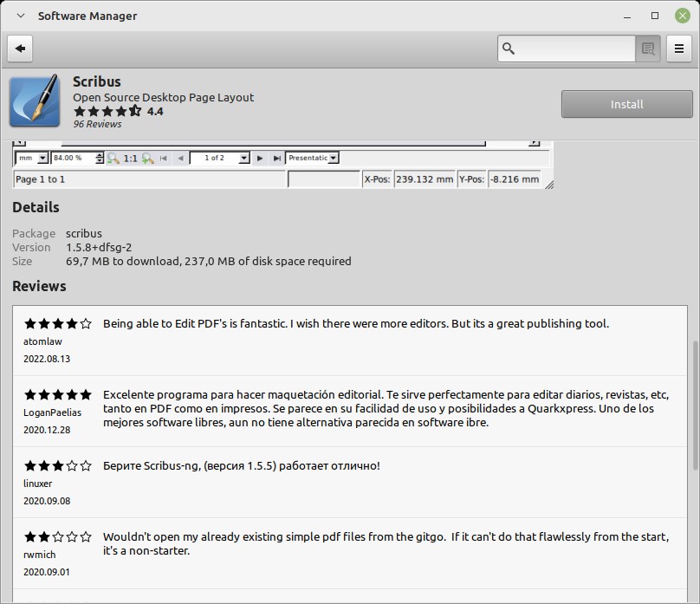Toggle search in descriptions button
This screenshot has width=700, height=604.
coord(648,49)
